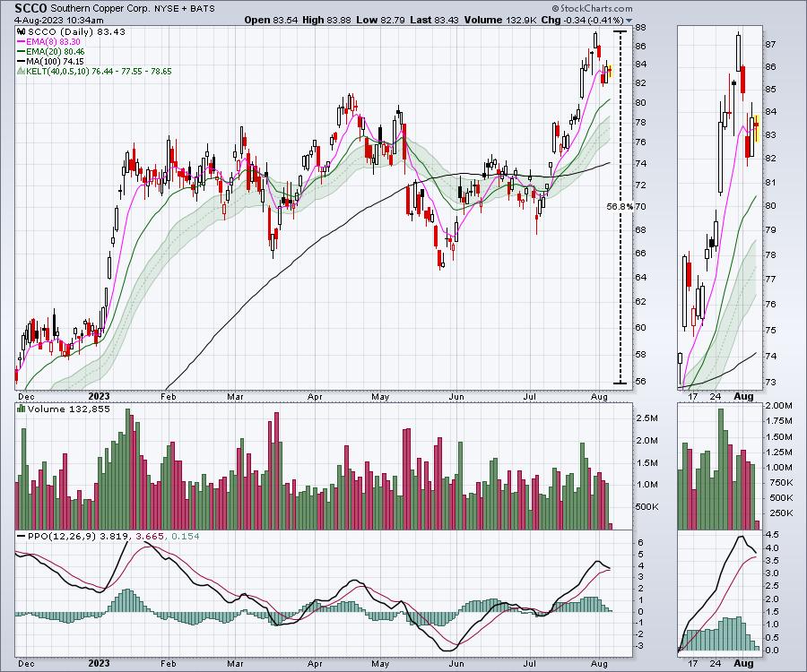Click the black MA(100) legend line marker
The width and height of the screenshot is (807, 672).
click(21, 61)
